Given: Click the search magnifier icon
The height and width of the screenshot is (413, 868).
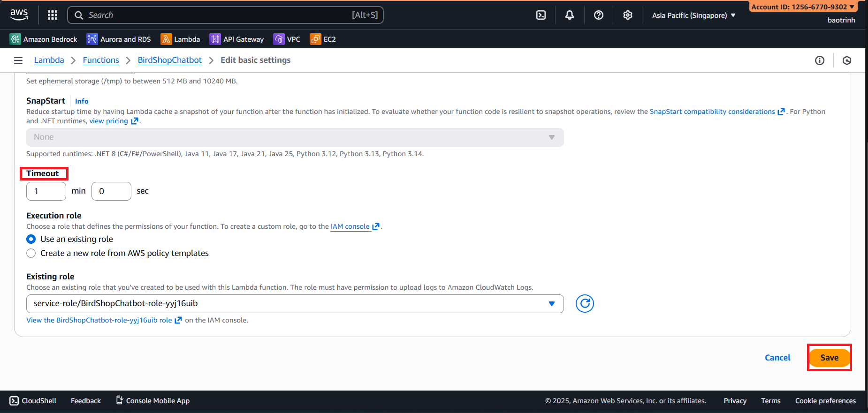Looking at the screenshot, I should [79, 15].
